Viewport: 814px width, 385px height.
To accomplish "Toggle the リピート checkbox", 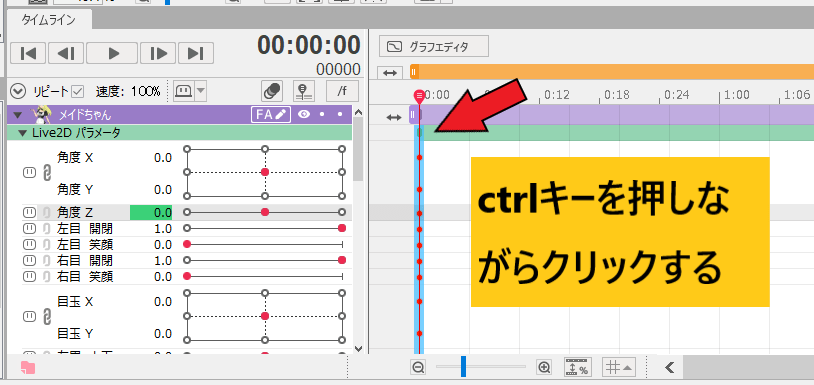I will 78,92.
